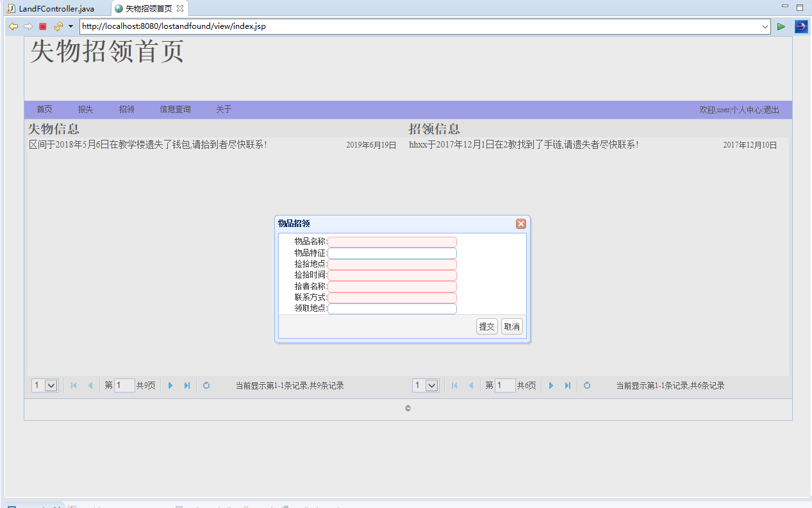Go to next page in 失物信息 pager
Viewport: 812px width, 508px height.
click(170, 385)
